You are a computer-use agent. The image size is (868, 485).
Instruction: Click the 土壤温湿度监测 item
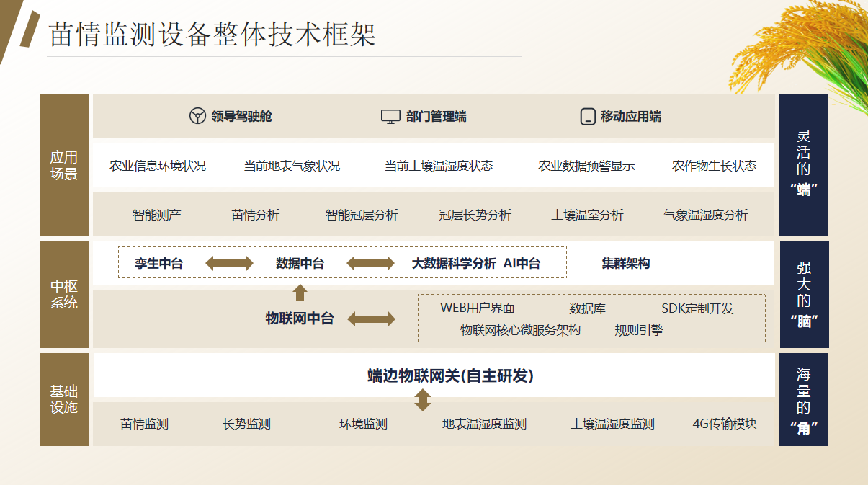click(x=612, y=424)
